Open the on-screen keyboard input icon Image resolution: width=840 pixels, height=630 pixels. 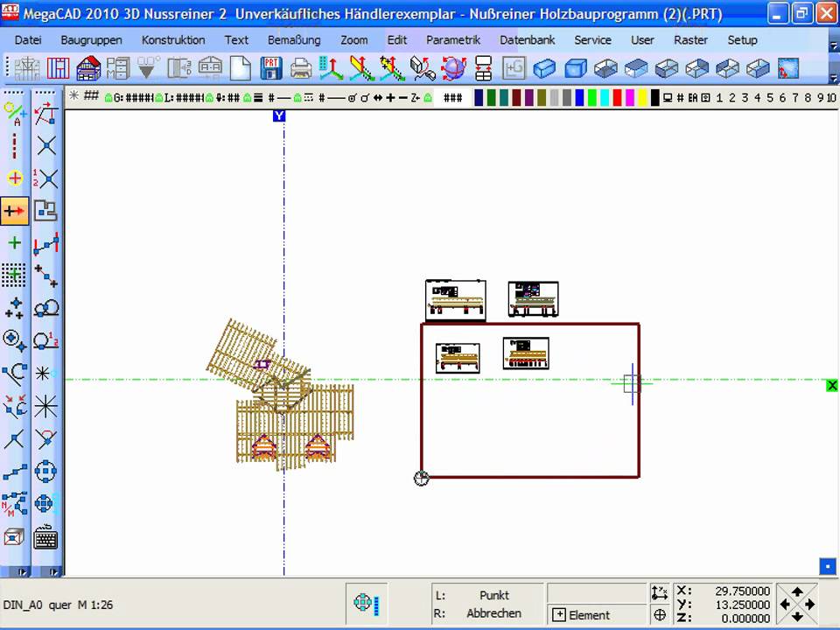point(45,537)
